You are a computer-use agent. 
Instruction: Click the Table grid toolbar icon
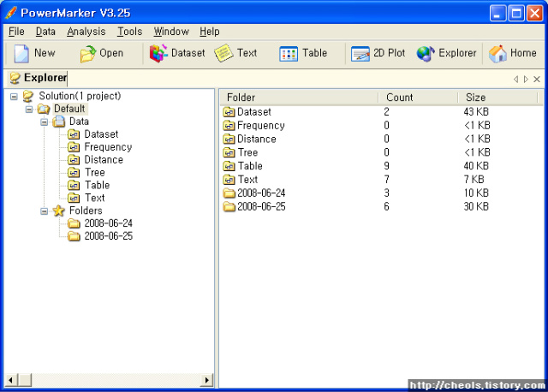[289, 54]
